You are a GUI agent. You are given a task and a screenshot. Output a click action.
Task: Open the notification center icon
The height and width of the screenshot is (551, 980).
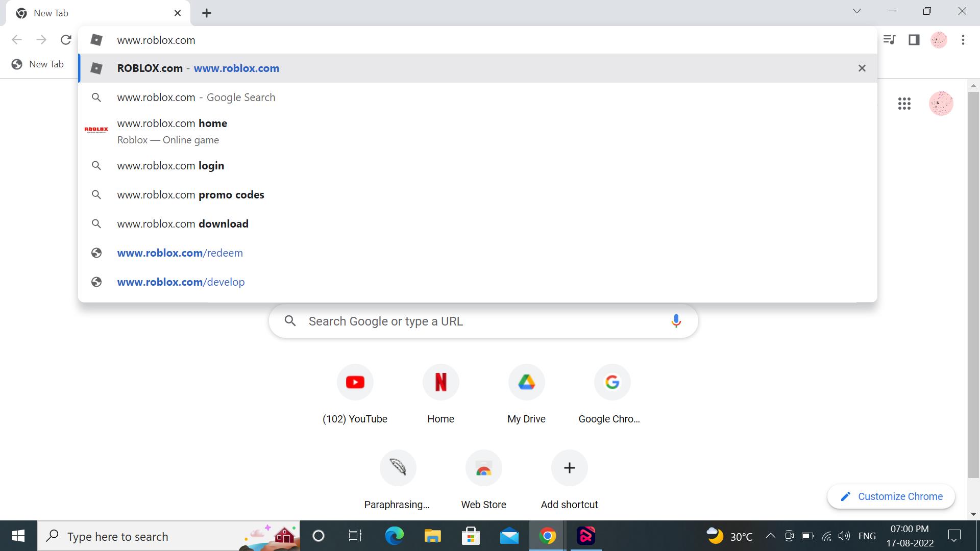point(954,536)
